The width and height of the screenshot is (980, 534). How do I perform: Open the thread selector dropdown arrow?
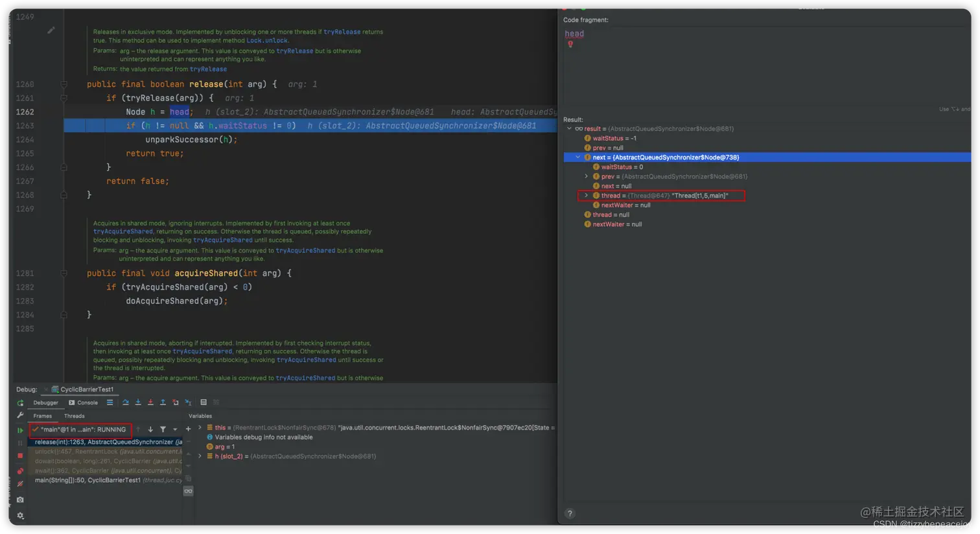pyautogui.click(x=175, y=429)
